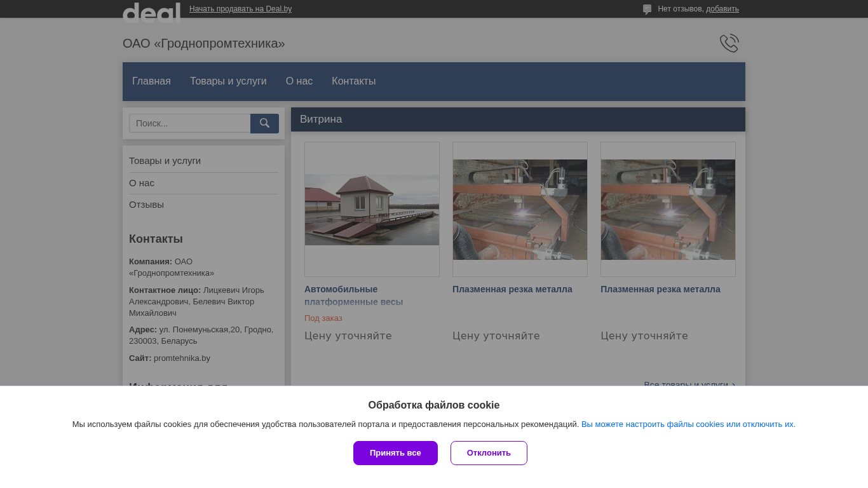Click the magnifier search button
The height and width of the screenshot is (488, 868).
point(264,123)
